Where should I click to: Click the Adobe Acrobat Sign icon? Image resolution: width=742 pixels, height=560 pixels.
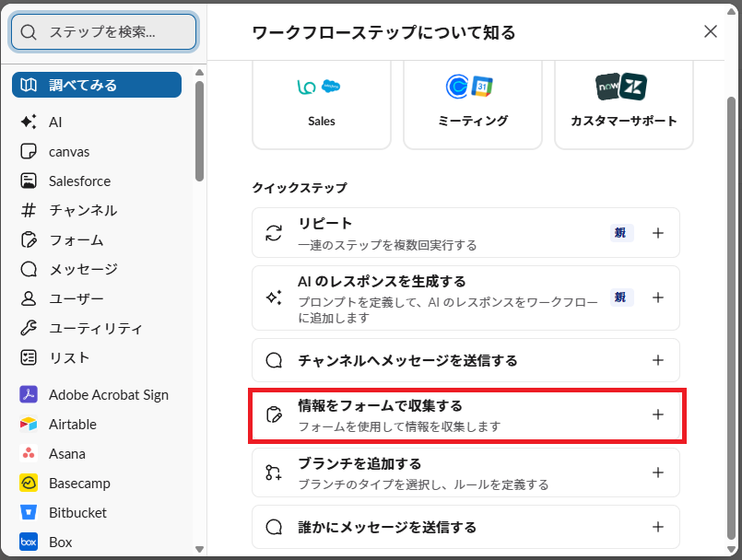coord(29,394)
